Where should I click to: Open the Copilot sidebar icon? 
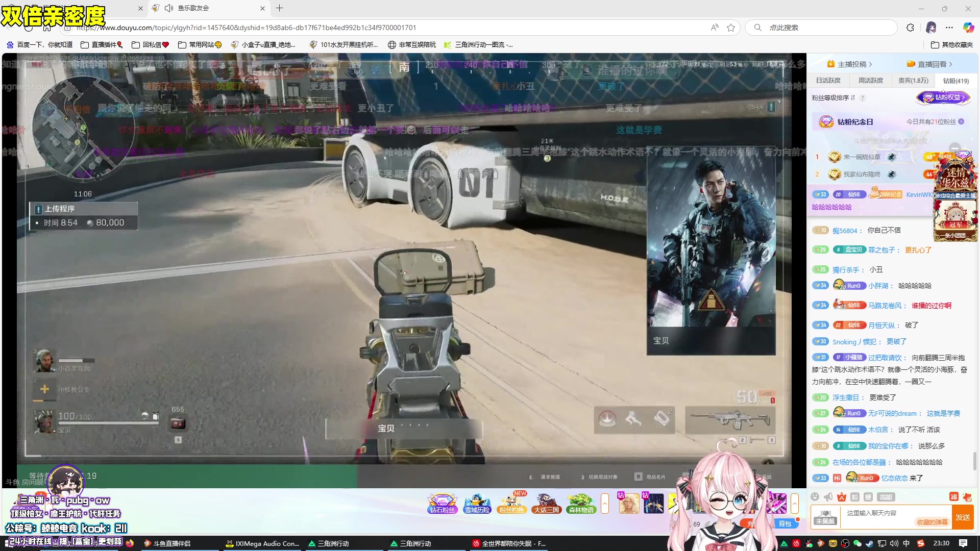(968, 28)
